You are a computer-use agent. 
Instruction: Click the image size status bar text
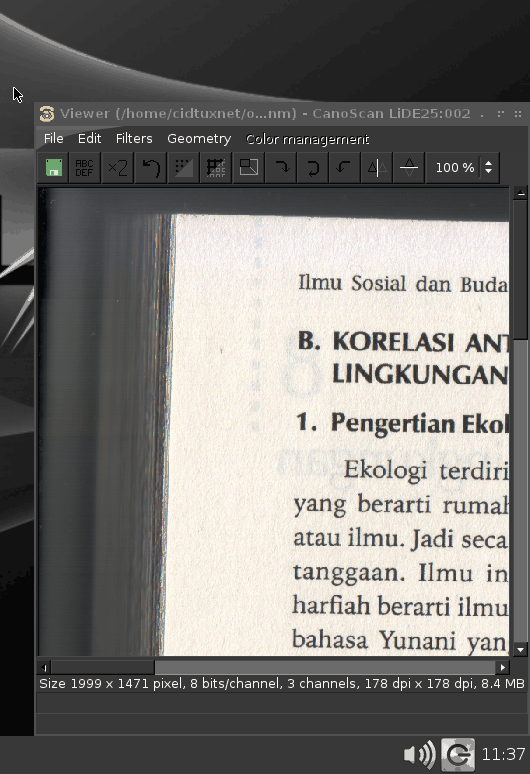click(x=281, y=684)
